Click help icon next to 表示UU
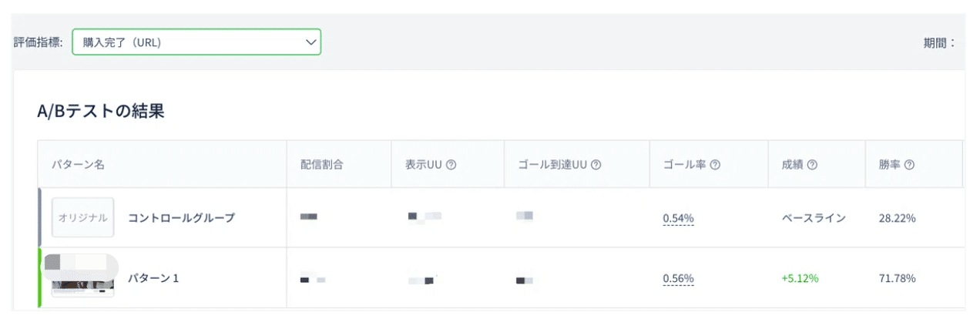Image resolution: width=980 pixels, height=319 pixels. point(451,165)
